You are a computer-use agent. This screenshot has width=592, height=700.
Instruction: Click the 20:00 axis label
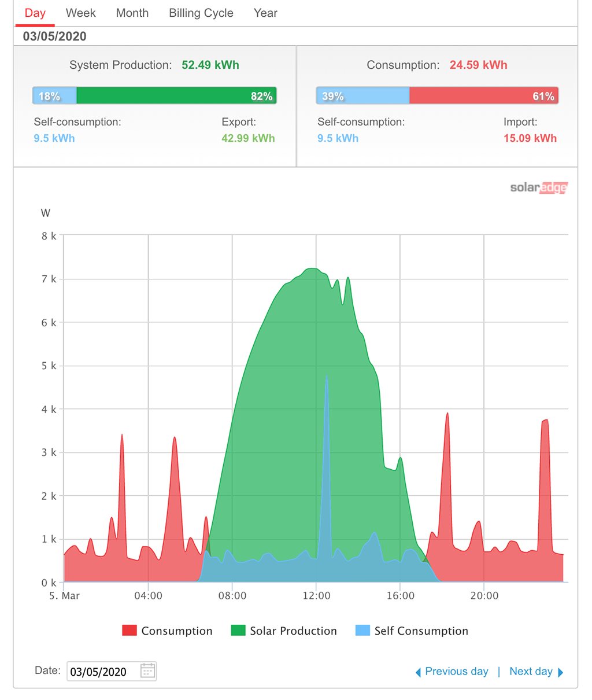(x=484, y=596)
